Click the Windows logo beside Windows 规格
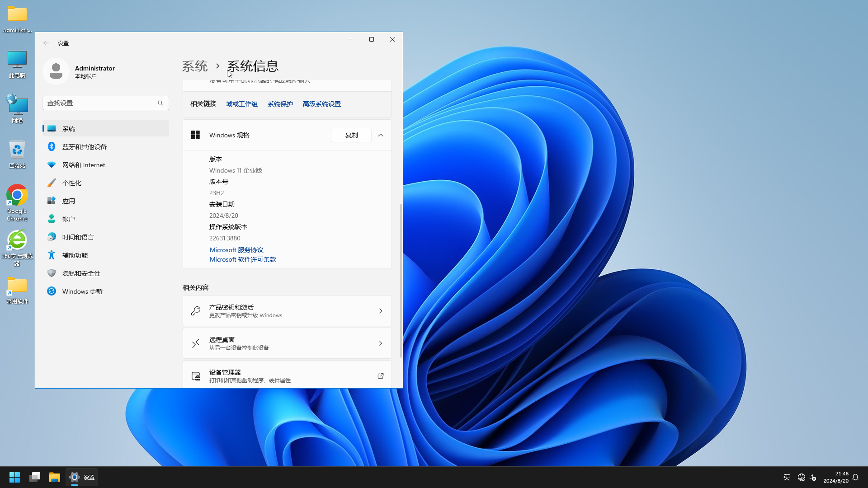 tap(195, 135)
